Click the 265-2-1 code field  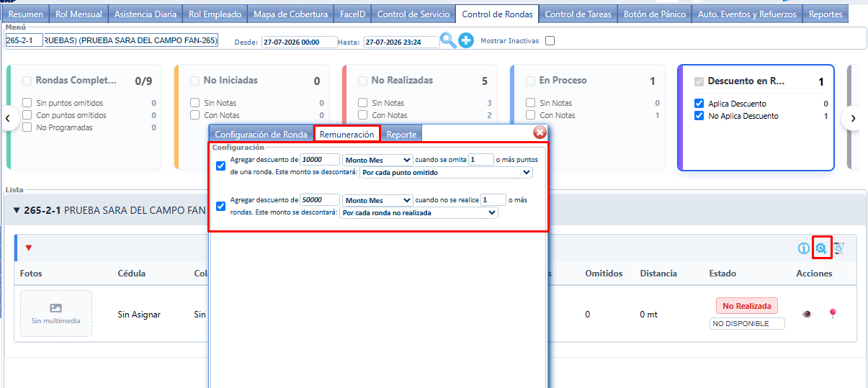coord(24,40)
